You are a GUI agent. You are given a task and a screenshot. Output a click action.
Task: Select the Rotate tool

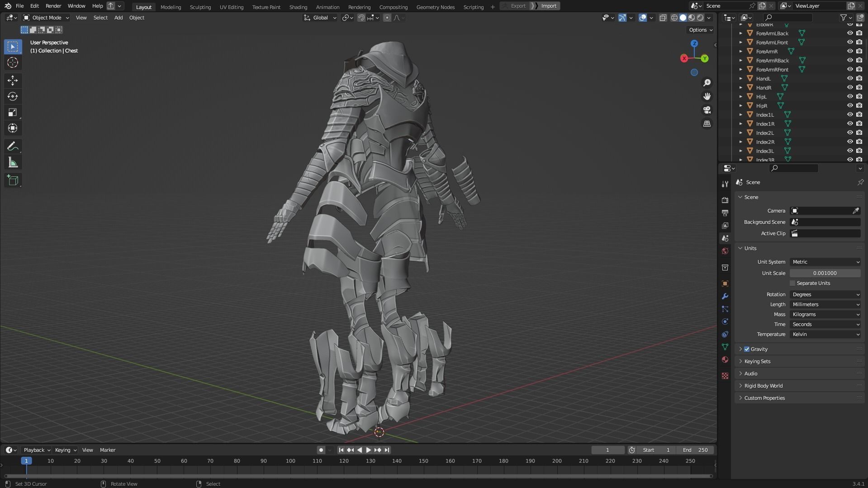pyautogui.click(x=13, y=96)
